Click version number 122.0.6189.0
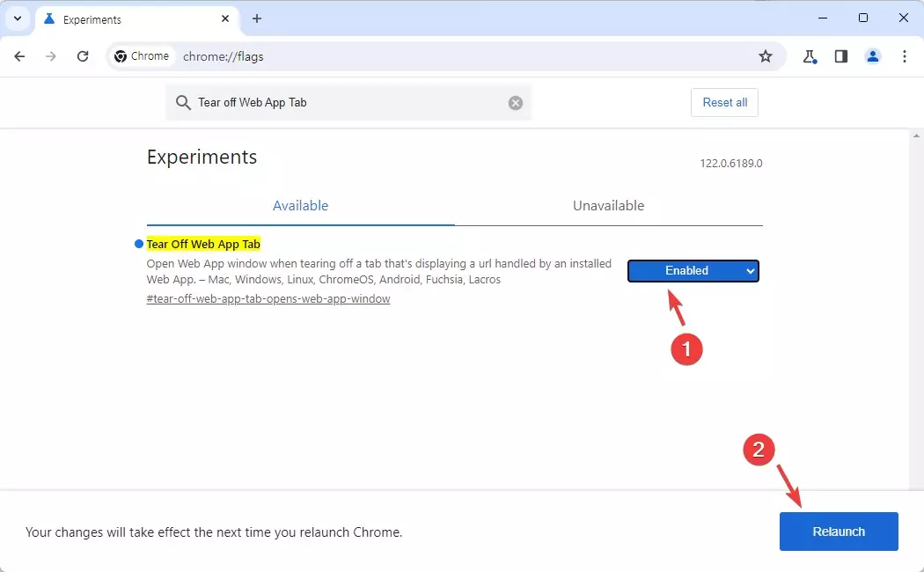The height and width of the screenshot is (572, 924). pos(730,163)
